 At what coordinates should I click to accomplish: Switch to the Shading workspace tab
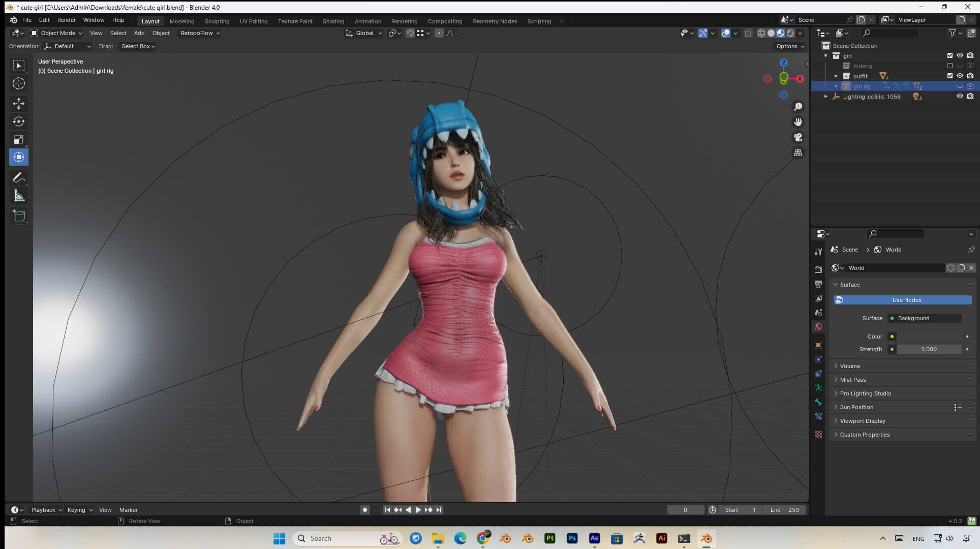click(x=333, y=21)
